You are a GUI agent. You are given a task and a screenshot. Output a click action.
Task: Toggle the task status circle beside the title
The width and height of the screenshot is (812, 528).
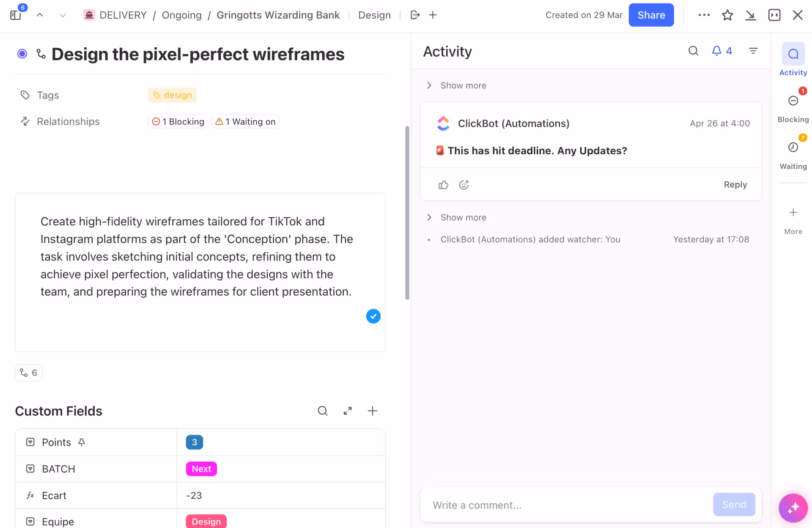coord(22,53)
